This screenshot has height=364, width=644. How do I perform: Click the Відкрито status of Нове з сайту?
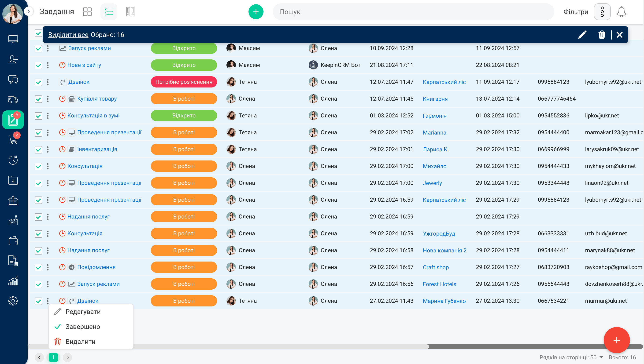[x=184, y=65]
